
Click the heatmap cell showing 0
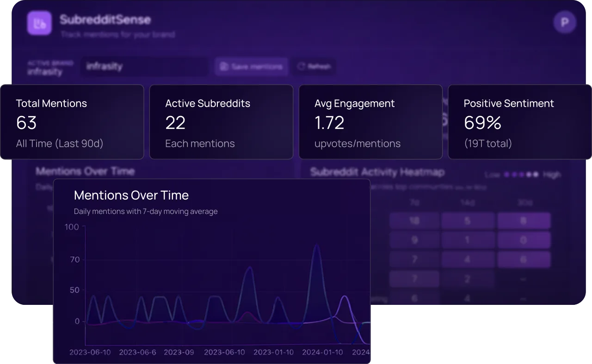524,240
